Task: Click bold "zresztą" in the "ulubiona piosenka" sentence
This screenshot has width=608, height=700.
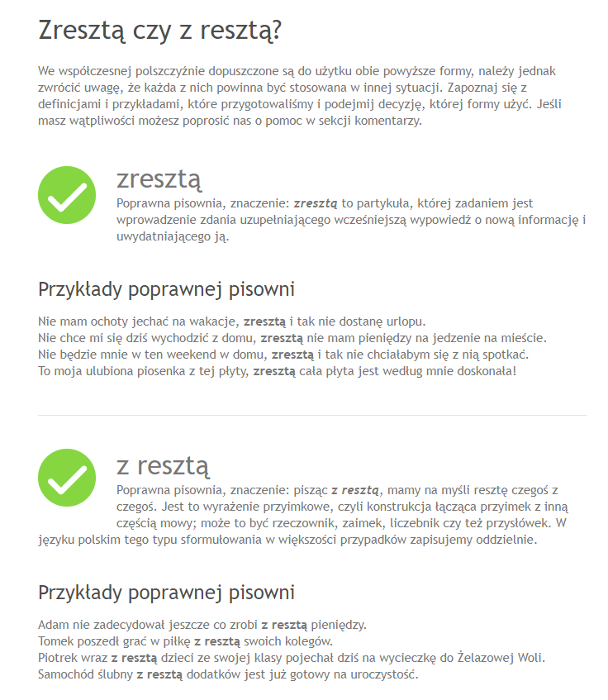Action: [274, 371]
